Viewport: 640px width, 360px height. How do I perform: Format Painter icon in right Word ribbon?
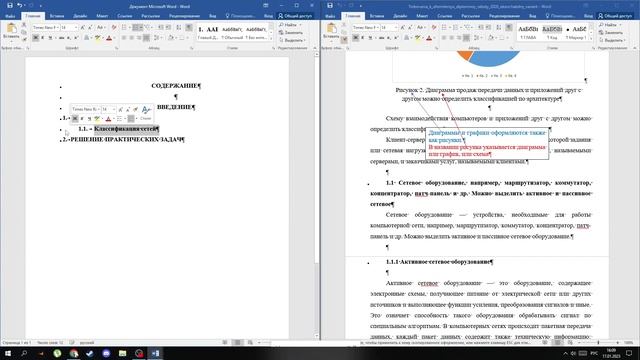pos(344,40)
